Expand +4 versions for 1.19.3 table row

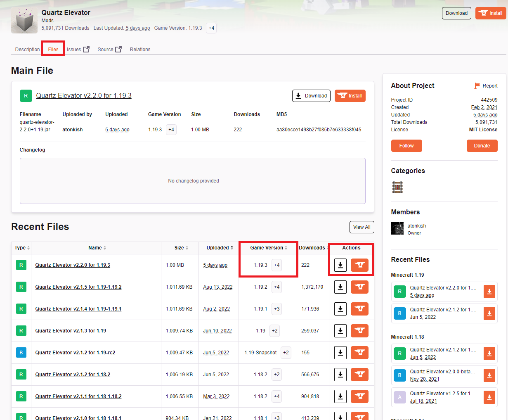pos(277,265)
